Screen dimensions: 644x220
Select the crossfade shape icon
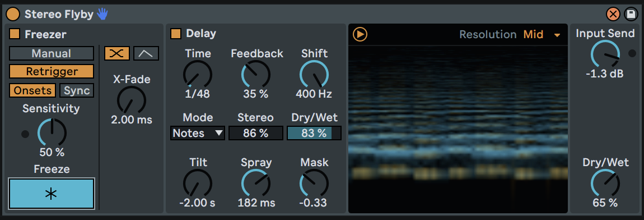point(117,53)
